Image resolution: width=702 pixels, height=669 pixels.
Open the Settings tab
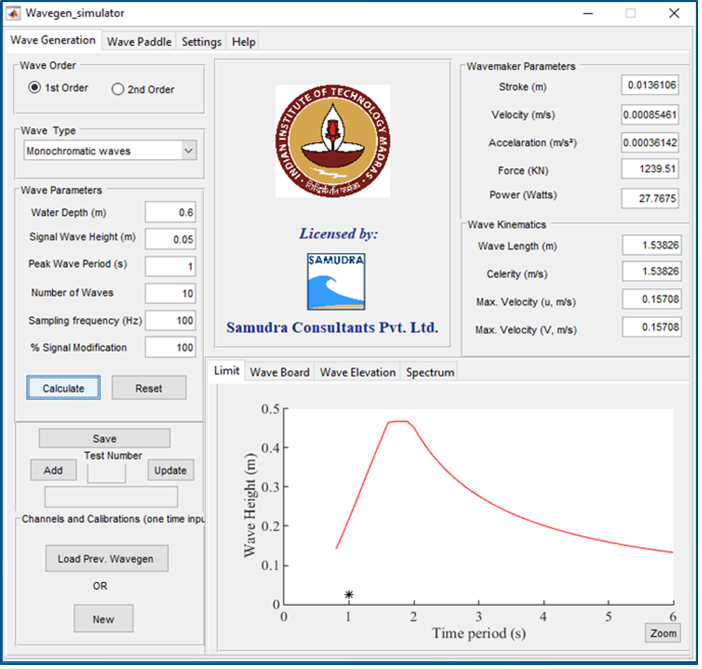201,42
